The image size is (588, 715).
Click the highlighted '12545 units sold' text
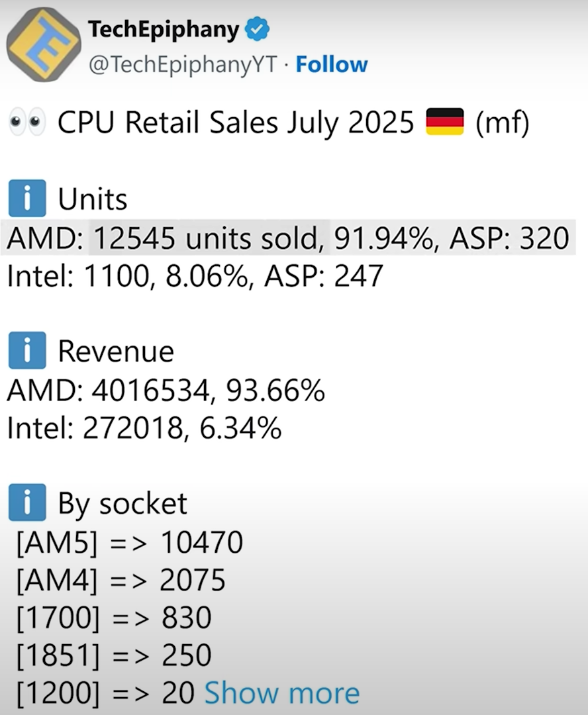pyautogui.click(x=209, y=238)
